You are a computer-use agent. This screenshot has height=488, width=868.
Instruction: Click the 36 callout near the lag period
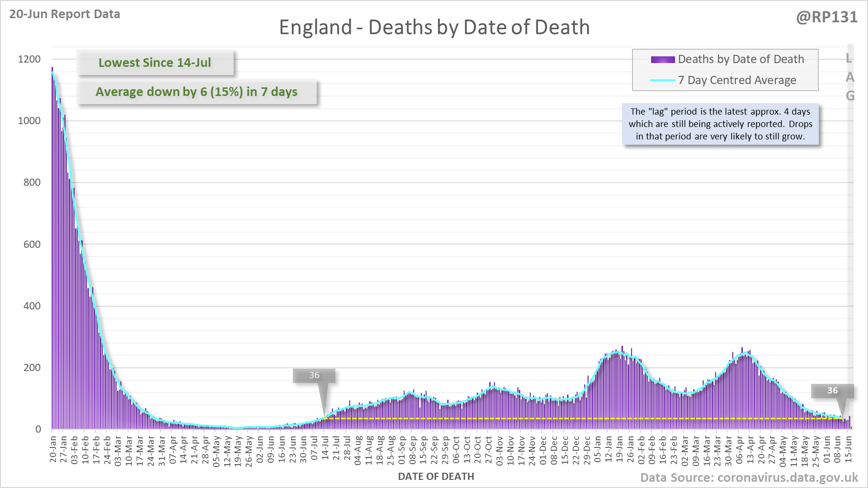pos(832,391)
